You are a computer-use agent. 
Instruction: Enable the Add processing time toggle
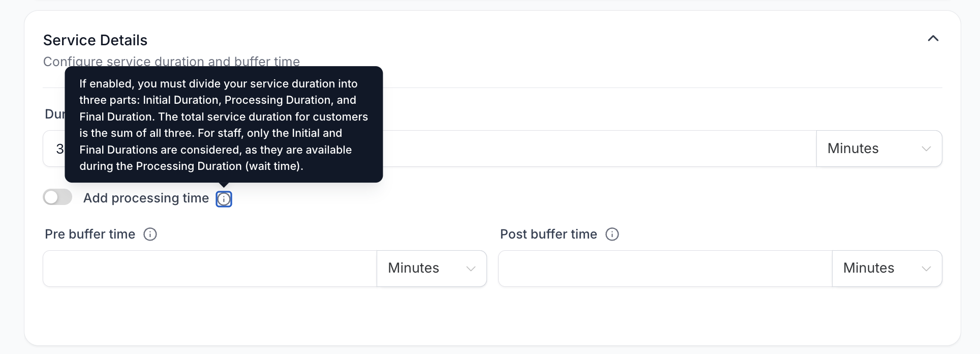[x=57, y=197]
